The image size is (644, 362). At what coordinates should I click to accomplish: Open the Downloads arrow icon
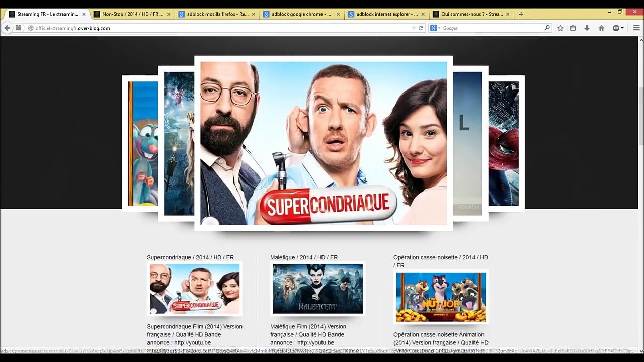click(x=587, y=28)
